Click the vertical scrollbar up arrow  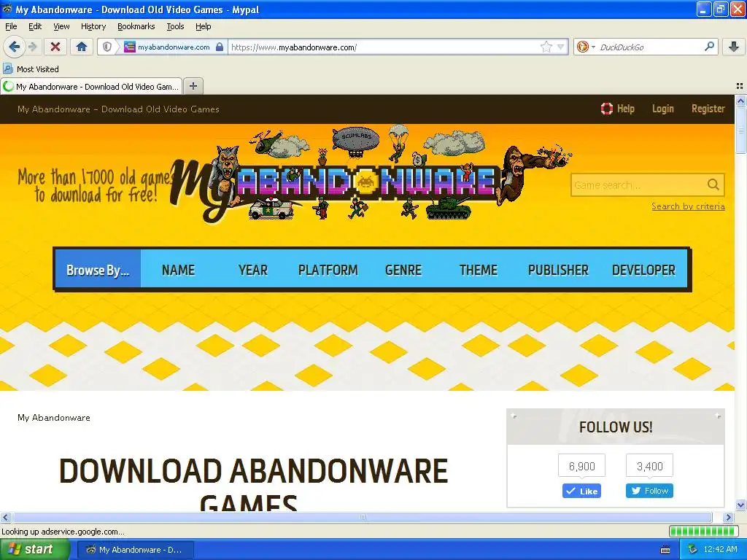click(740, 101)
